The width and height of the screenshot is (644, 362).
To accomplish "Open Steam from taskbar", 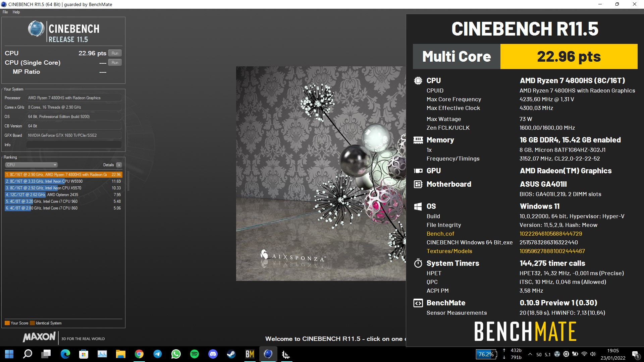I will click(231, 354).
